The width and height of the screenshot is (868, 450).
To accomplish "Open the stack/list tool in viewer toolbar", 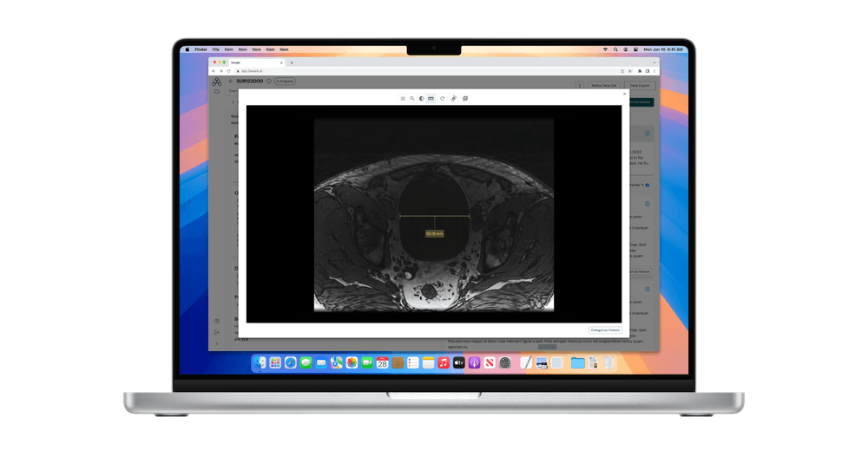I will (x=403, y=98).
